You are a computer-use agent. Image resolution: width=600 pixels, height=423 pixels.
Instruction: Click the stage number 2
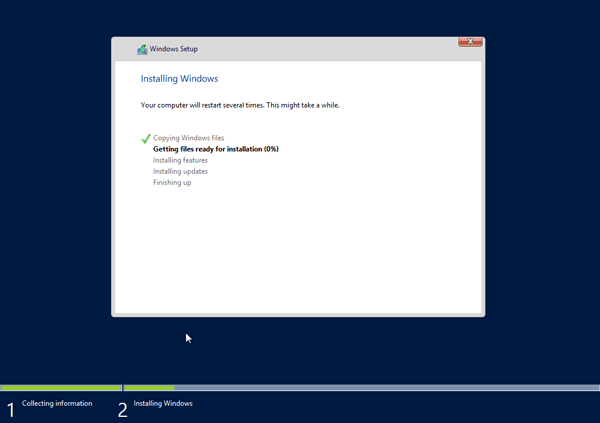[122, 410]
